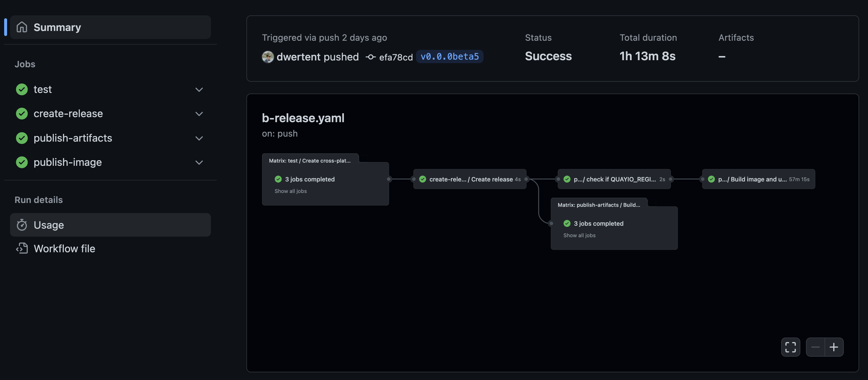Expand the test job chevron
This screenshot has height=380, width=868.
199,89
